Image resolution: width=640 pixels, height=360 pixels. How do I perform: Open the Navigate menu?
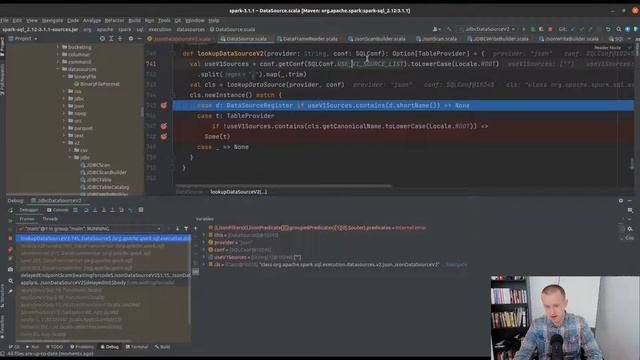[52, 20]
